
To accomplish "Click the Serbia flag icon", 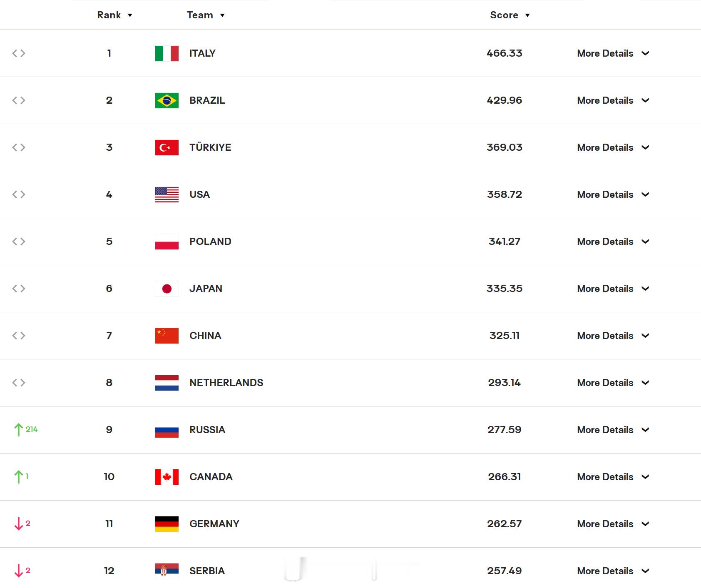I will click(x=167, y=571).
